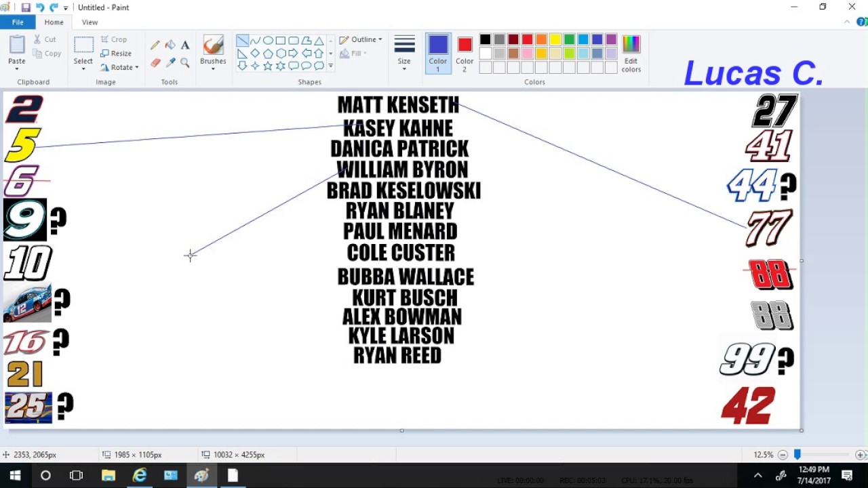The height and width of the screenshot is (488, 868).
Task: Click the Undo arrow in title bar
Action: [40, 7]
